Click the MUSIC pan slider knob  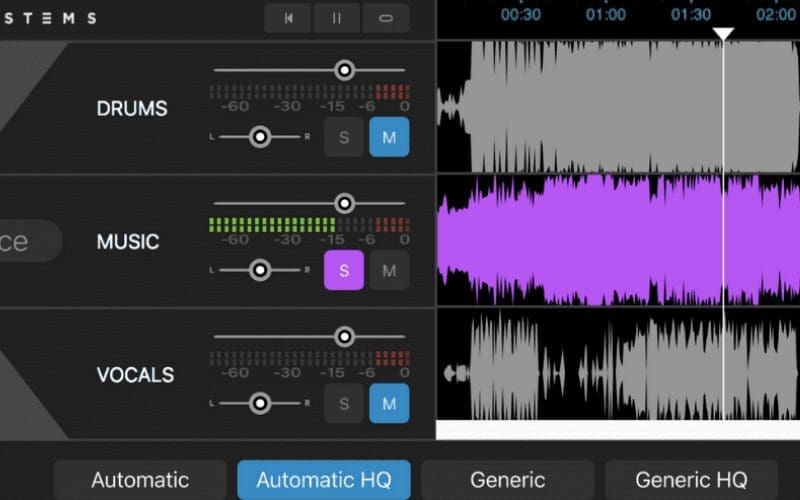click(x=260, y=270)
